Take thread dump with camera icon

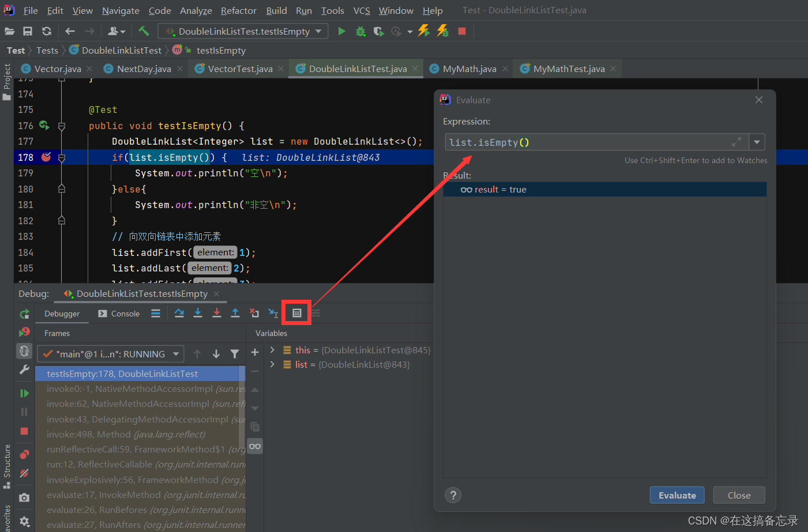coord(24,497)
